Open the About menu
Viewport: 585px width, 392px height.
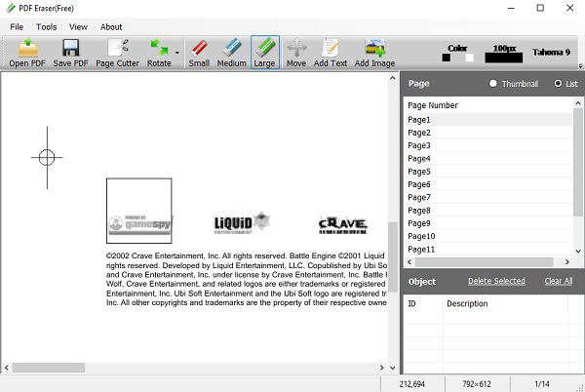click(111, 27)
